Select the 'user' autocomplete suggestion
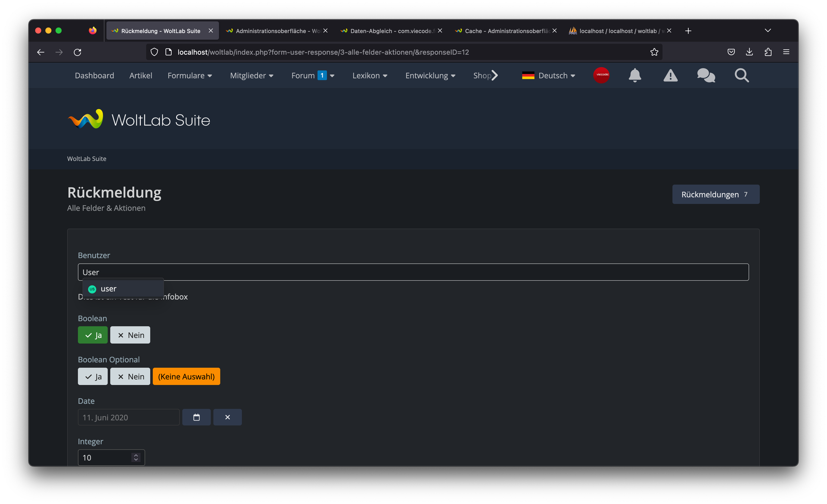 (109, 289)
